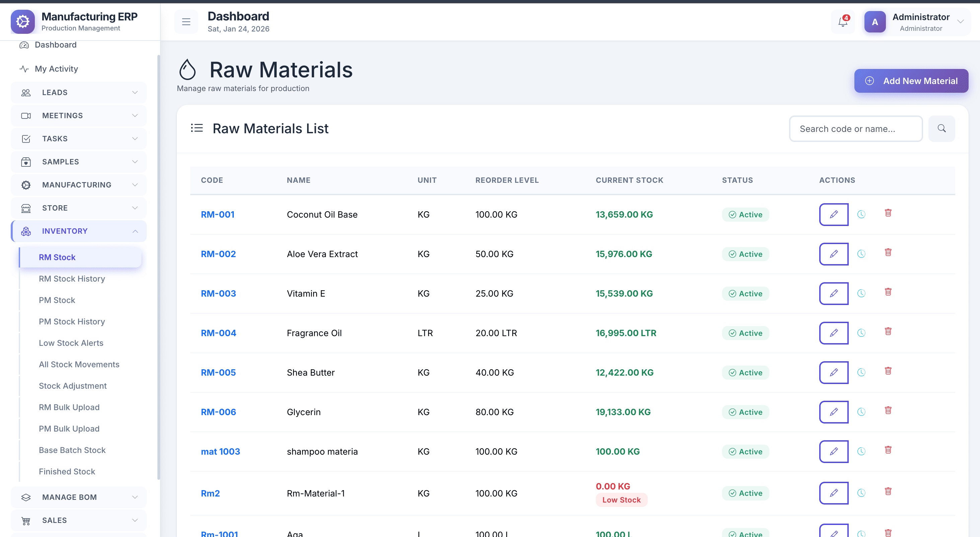Expand the LEADS sidebar section

[x=79, y=92]
